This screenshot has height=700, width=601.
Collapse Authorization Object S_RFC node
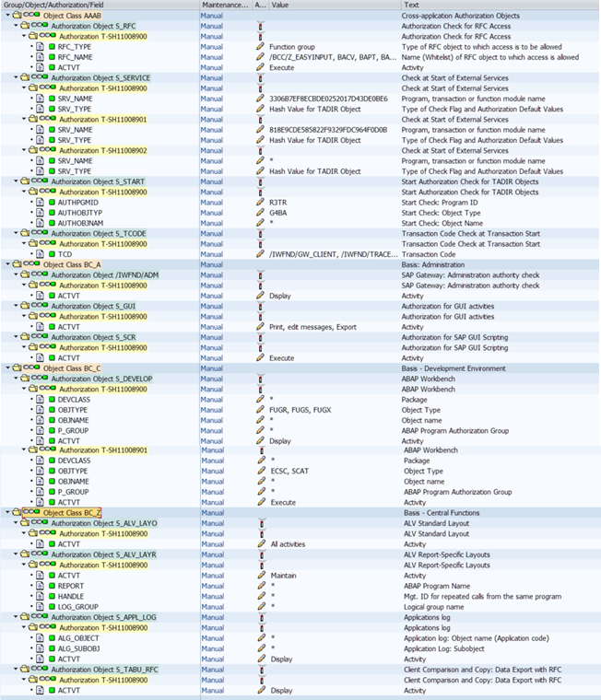(x=16, y=26)
